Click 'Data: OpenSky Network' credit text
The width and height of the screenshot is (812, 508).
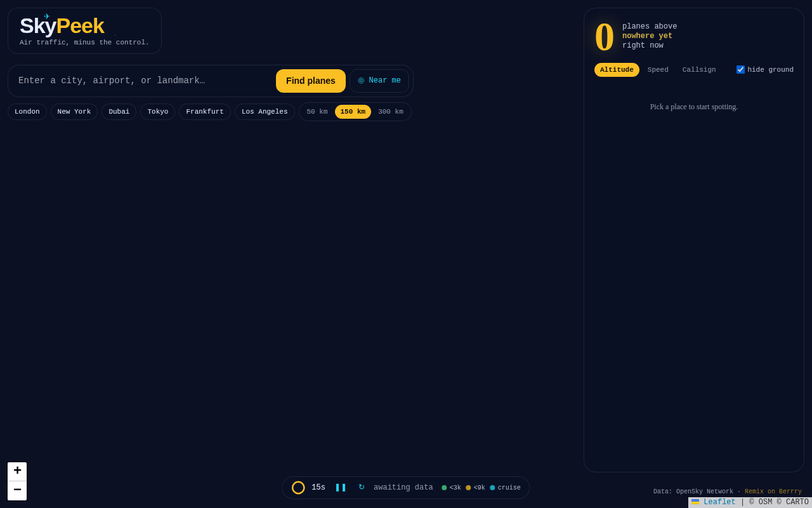click(x=693, y=491)
